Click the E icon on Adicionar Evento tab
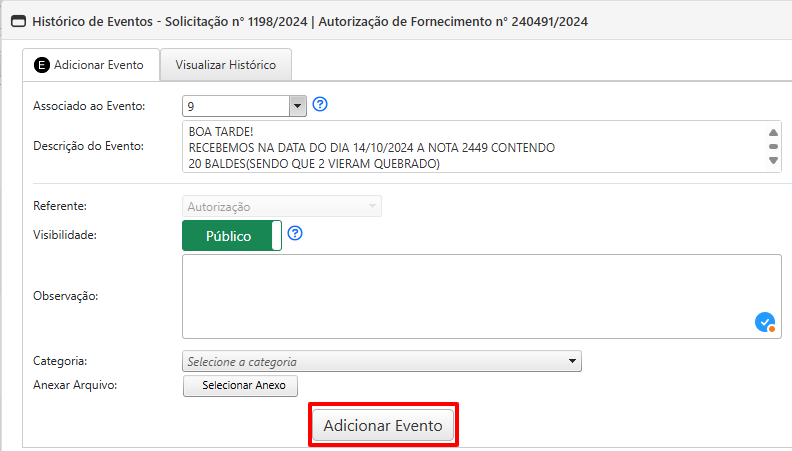The height and width of the screenshot is (451, 792). 41,66
